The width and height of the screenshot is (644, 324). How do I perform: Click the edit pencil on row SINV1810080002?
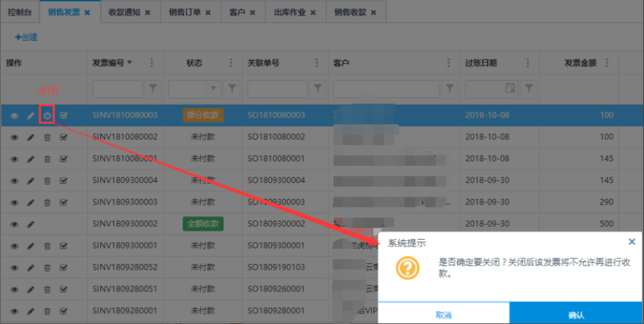click(x=31, y=137)
